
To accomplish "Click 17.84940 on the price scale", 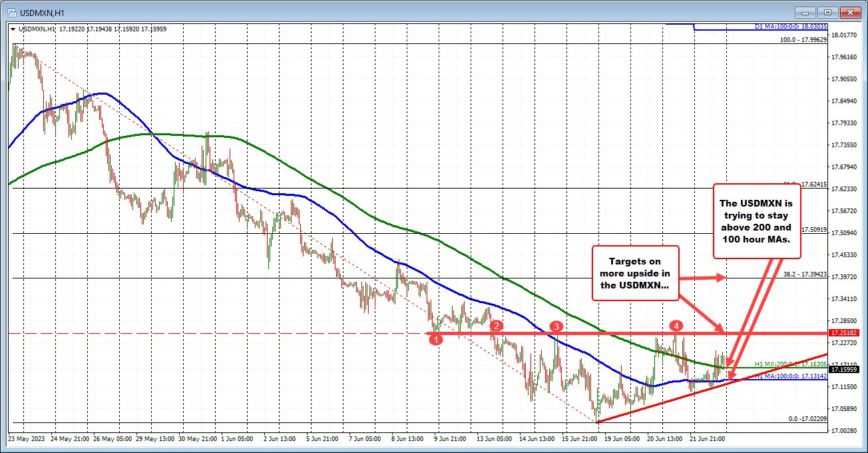I will 845,101.
